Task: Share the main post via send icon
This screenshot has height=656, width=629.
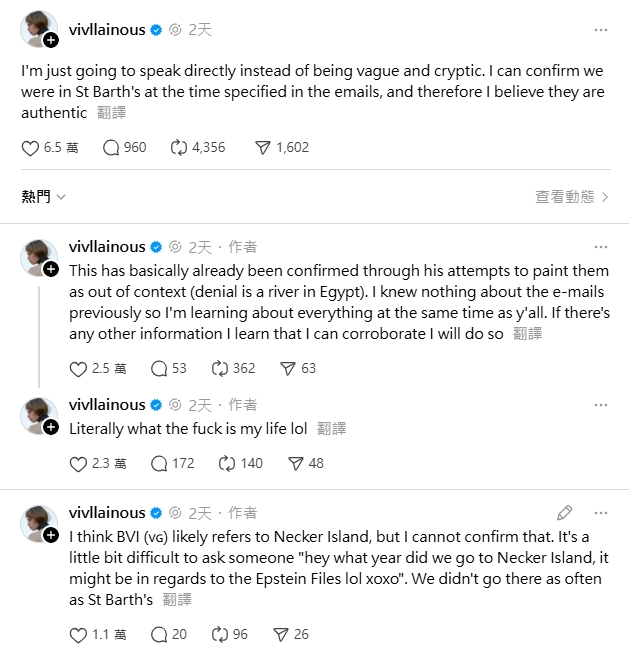Action: coord(263,148)
